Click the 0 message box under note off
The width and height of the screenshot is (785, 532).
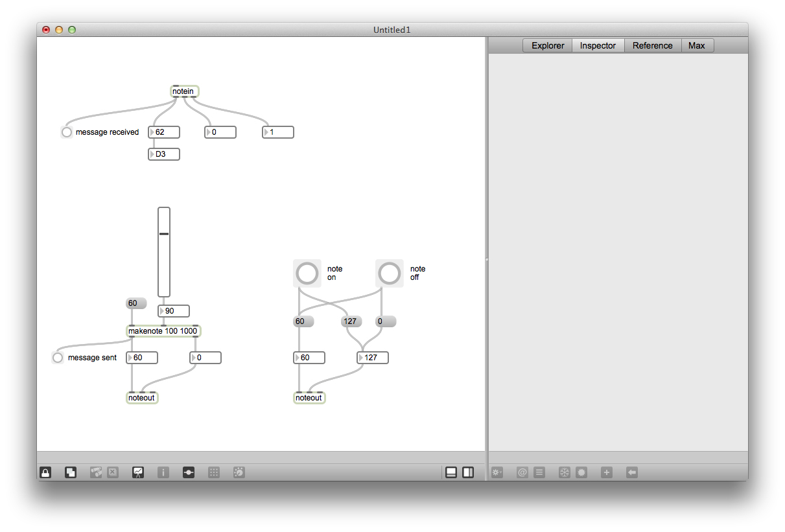pyautogui.click(x=385, y=321)
